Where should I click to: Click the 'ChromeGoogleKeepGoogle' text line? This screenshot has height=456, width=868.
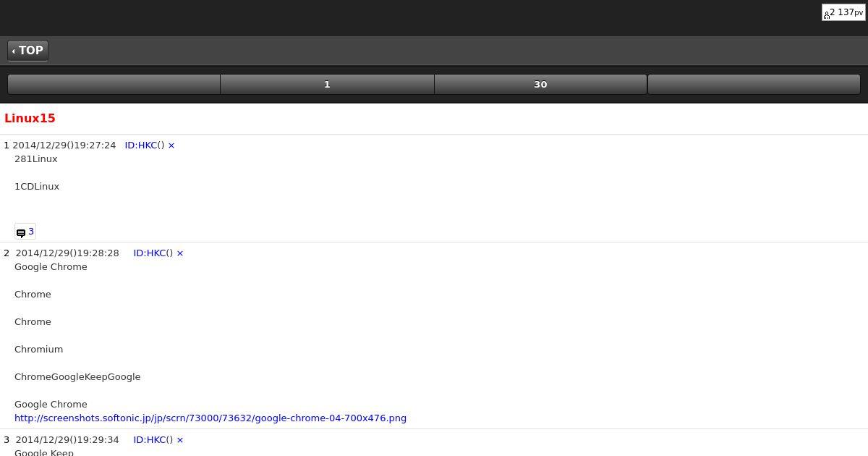click(x=77, y=377)
